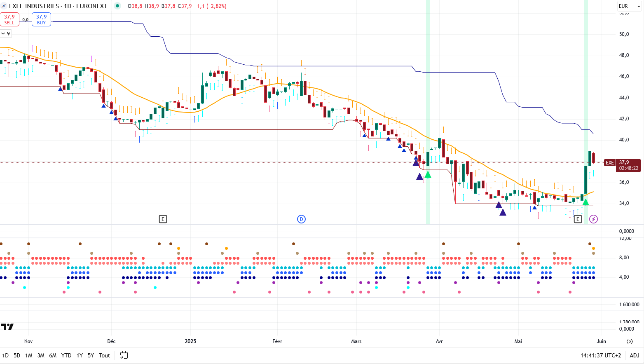
Task: Click the Nov label on the time axis
Action: tap(28, 341)
